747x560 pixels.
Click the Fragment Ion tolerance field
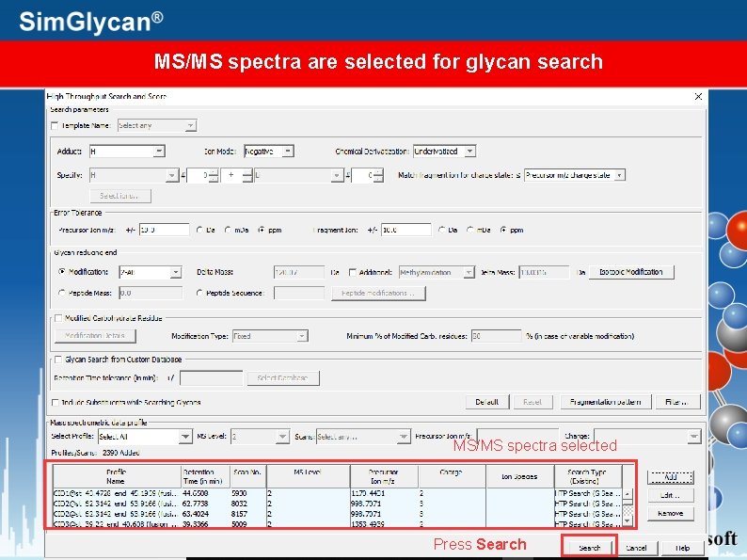405,230
